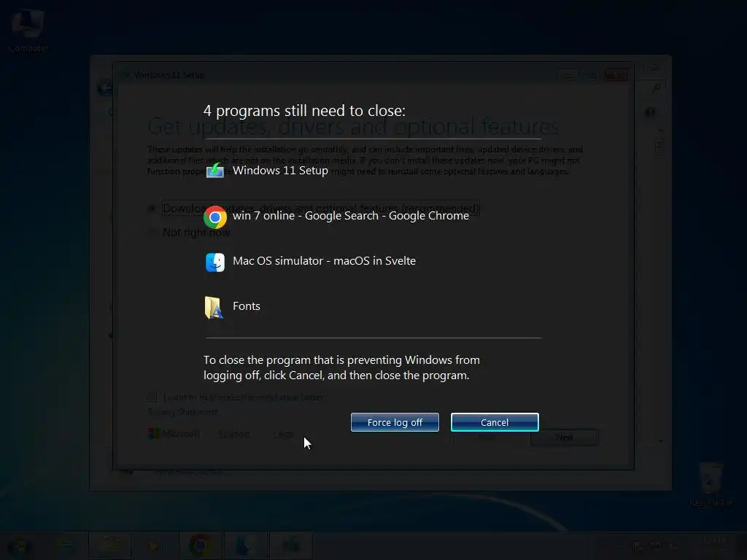Image resolution: width=747 pixels, height=560 pixels.
Task: Click the win 7 online Google Search entry
Action: coord(351,216)
